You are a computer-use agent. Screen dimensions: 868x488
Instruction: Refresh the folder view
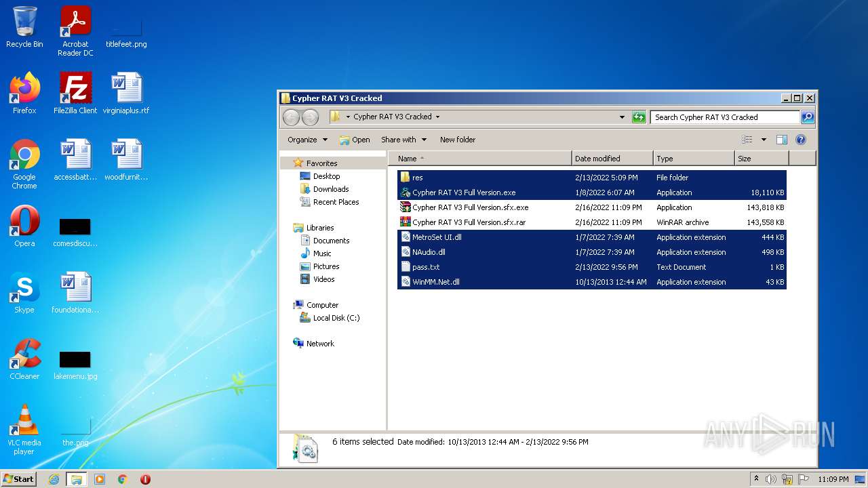click(639, 117)
